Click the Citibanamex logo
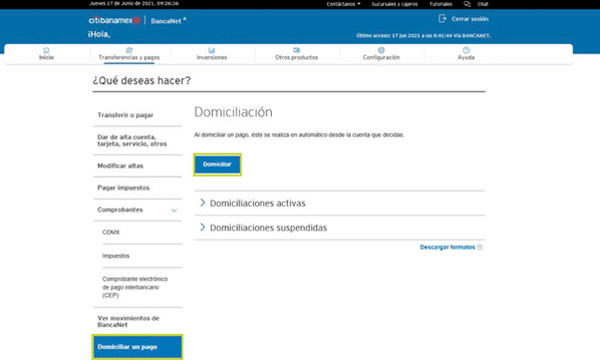The image size is (600, 360). point(114,20)
